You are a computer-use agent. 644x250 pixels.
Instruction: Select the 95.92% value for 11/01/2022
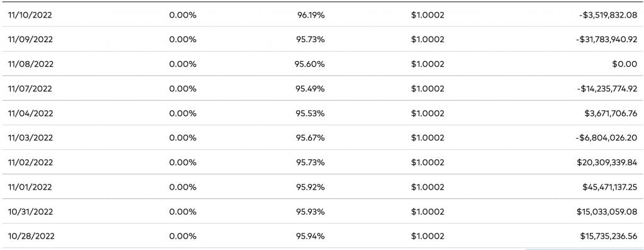(310, 187)
